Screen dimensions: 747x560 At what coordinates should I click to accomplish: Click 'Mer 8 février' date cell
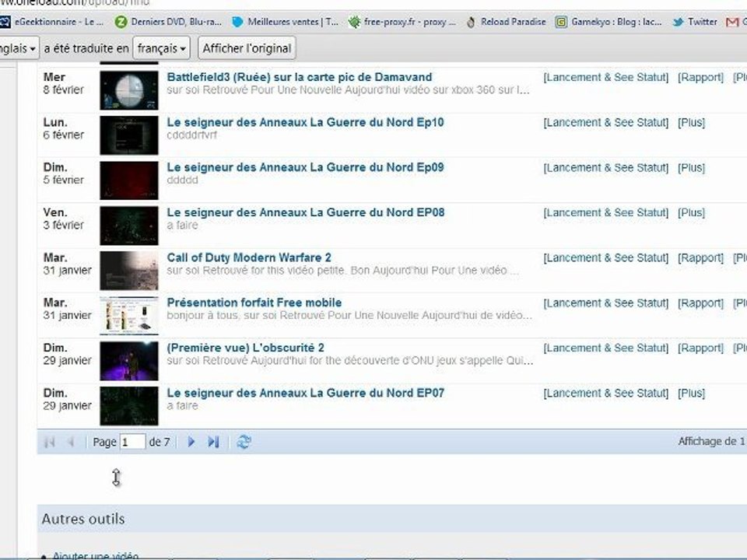(63, 83)
